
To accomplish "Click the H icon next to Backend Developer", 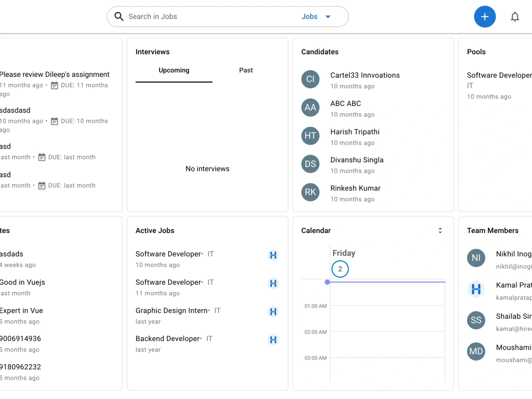I will click(273, 339).
